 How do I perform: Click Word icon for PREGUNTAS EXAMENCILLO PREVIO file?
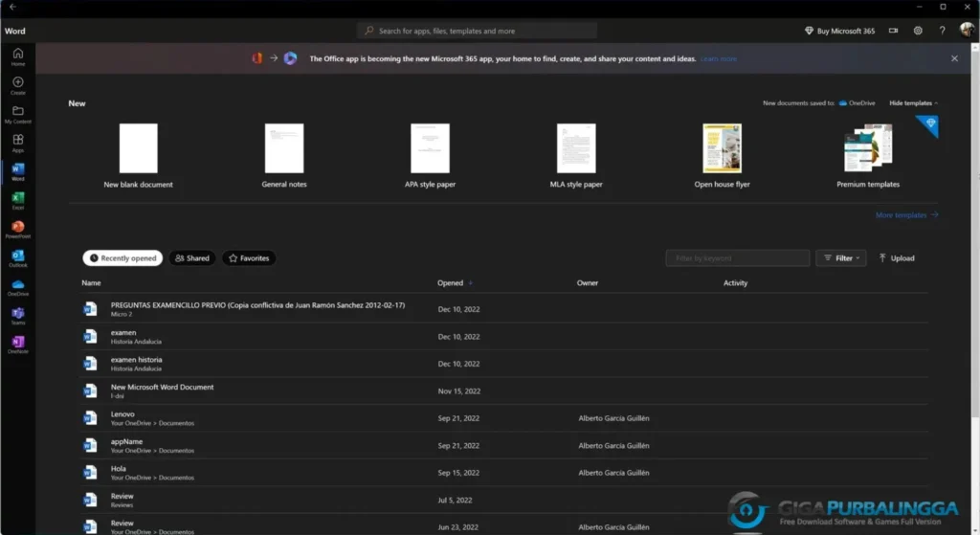[x=91, y=309]
